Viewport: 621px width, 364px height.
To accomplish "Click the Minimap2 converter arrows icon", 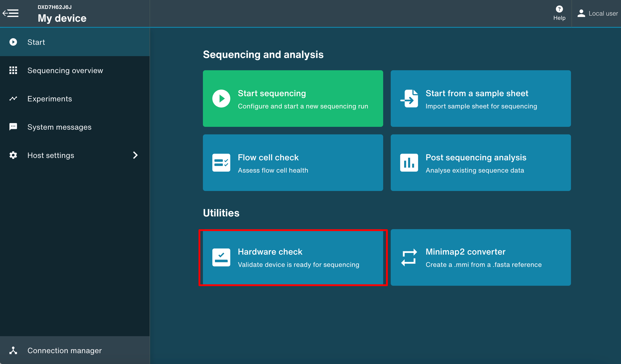I will [409, 257].
